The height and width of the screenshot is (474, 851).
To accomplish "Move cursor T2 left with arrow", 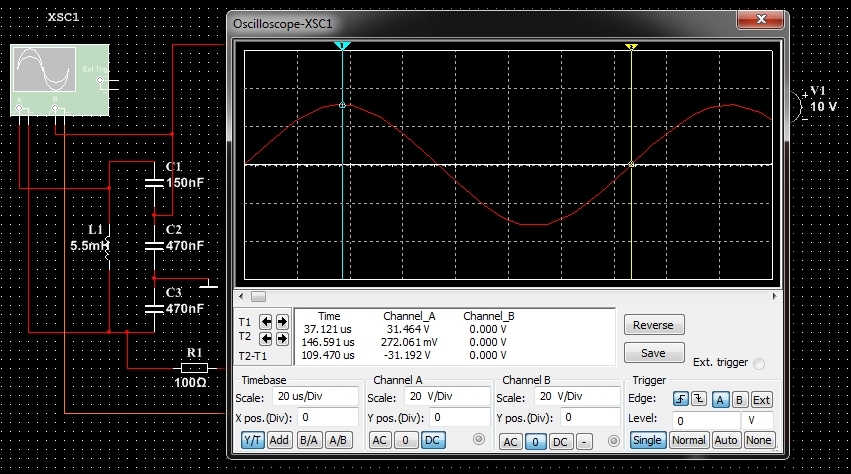I will (x=266, y=339).
